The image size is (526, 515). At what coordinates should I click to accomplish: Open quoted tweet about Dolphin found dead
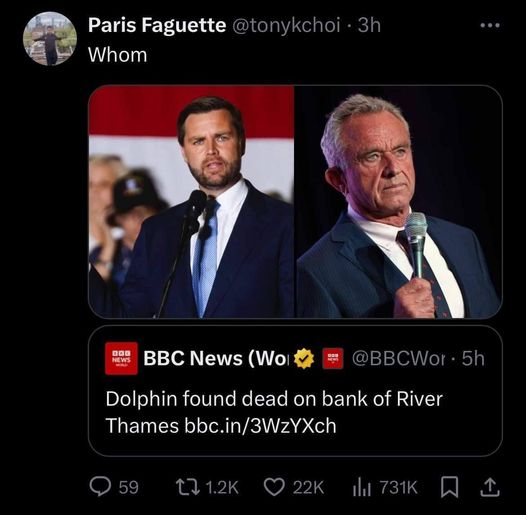[295, 391]
